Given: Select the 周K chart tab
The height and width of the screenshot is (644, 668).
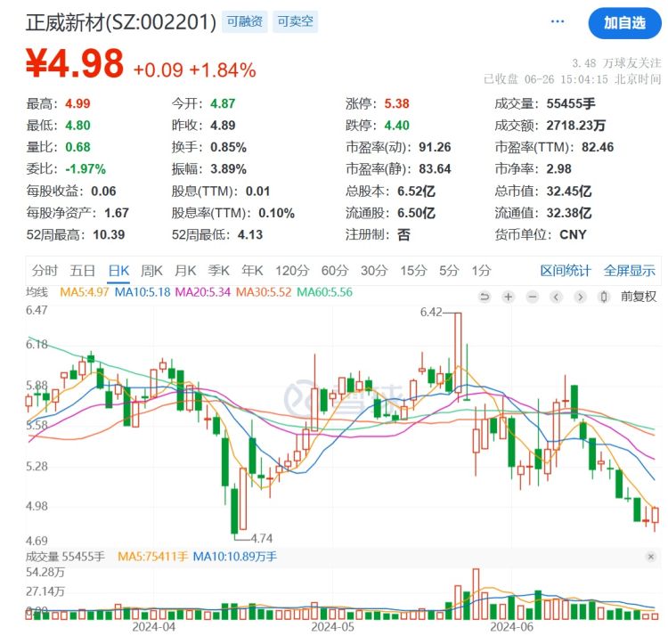Looking at the screenshot, I should [x=151, y=271].
